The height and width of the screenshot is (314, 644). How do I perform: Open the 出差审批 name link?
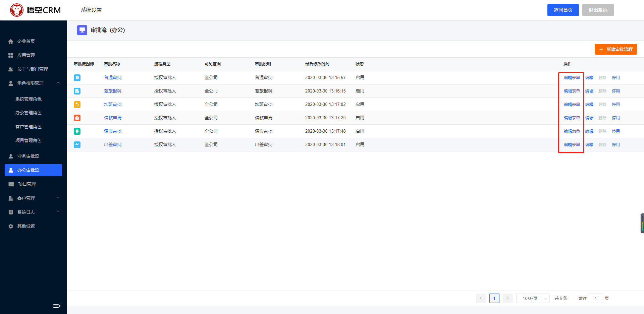[x=113, y=145]
